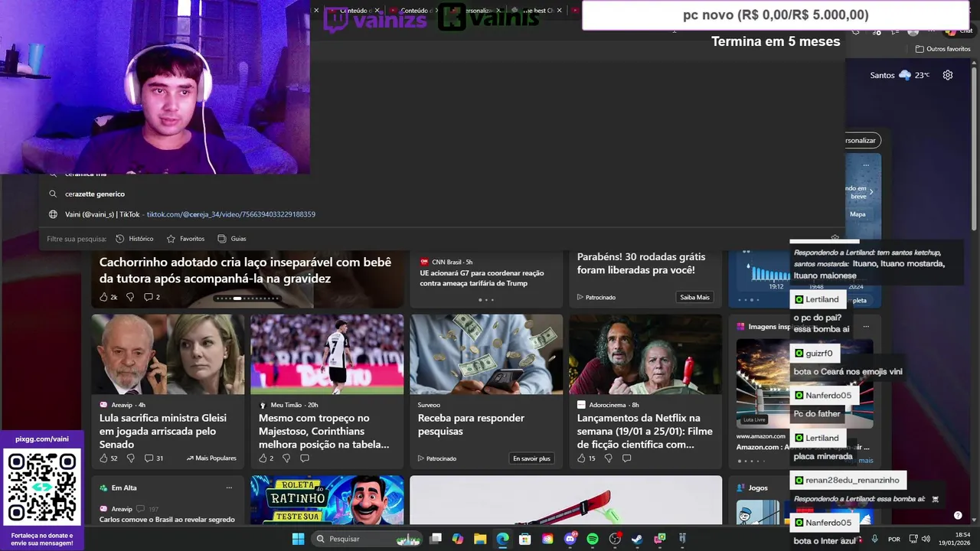Dislike the Lançamentos da Netflix article
The height and width of the screenshot is (551, 980).
coord(608,458)
